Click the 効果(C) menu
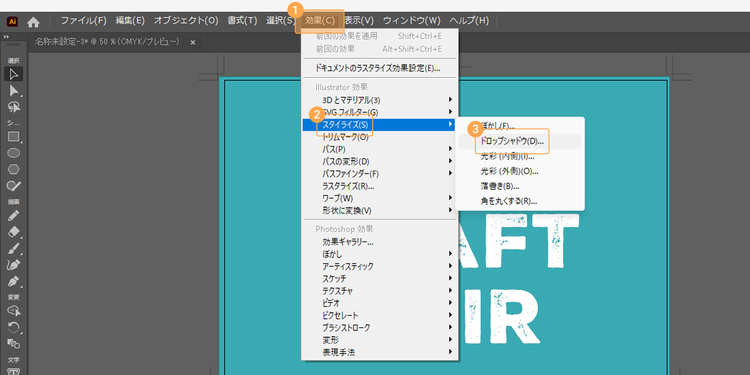The image size is (750, 375). point(320,21)
